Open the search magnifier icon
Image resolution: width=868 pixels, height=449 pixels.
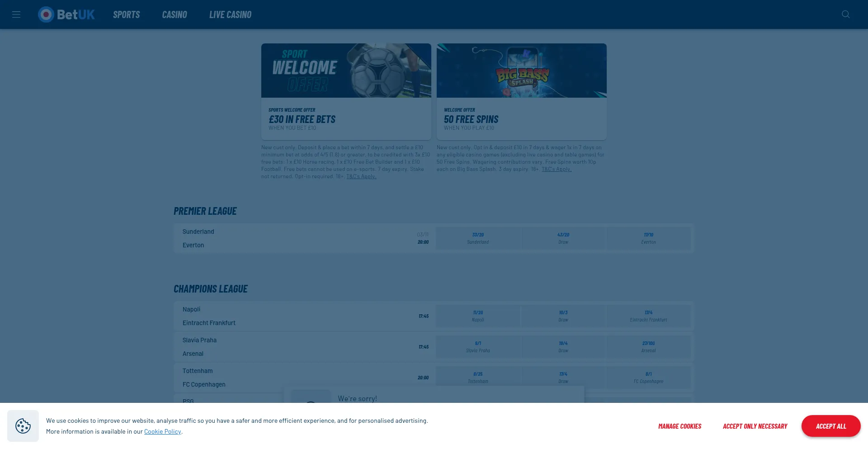pyautogui.click(x=845, y=14)
